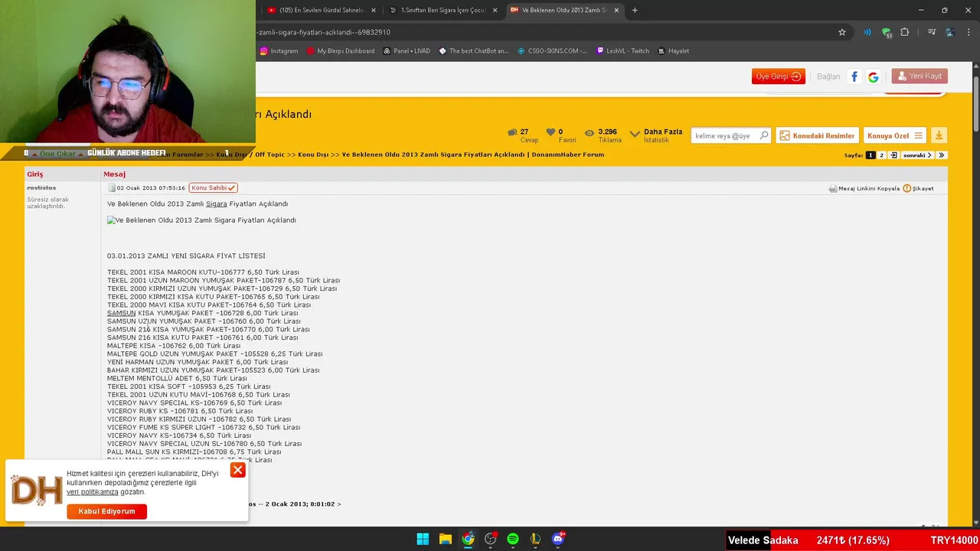Open a new browser tab
This screenshot has height=551, width=980.
[x=635, y=10]
